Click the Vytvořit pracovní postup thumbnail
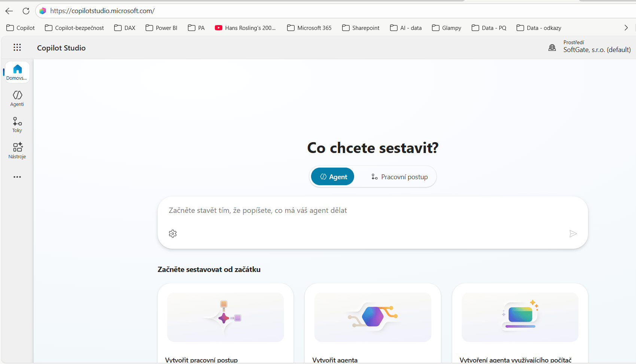Image resolution: width=636 pixels, height=364 pixels. click(225, 317)
